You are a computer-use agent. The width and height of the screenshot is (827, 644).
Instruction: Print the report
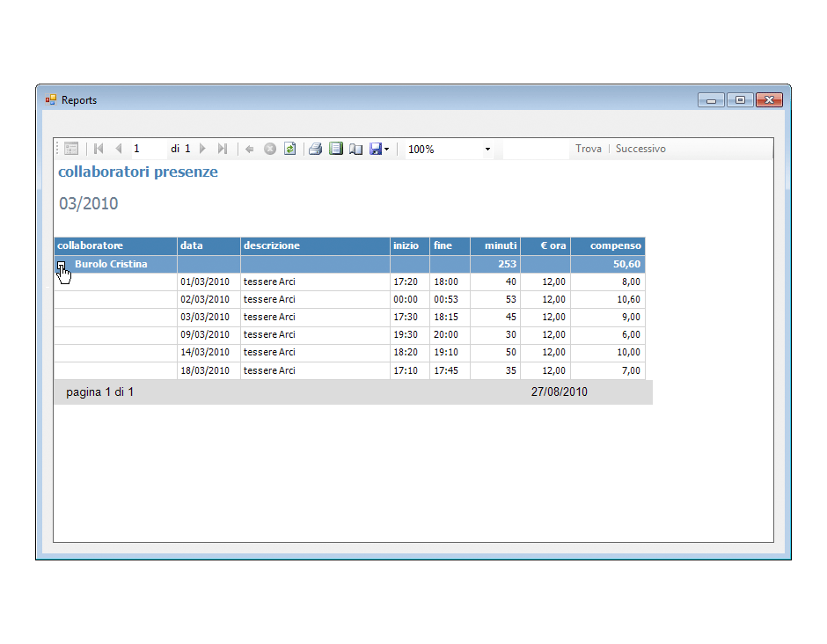click(315, 149)
